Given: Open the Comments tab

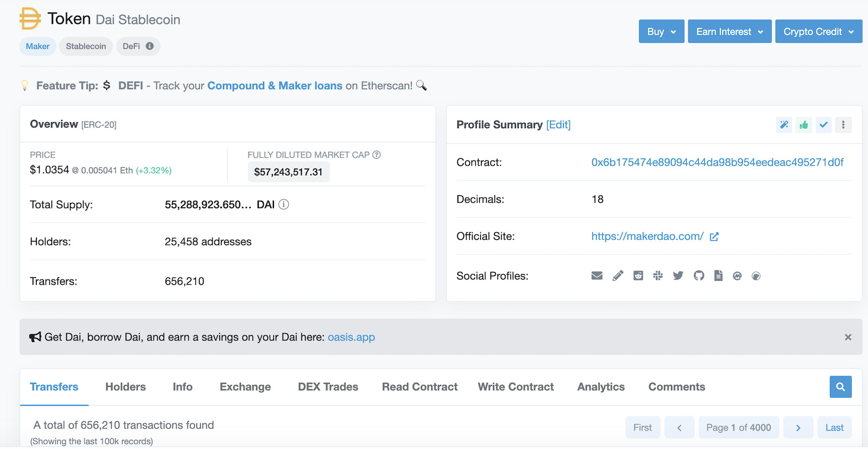Looking at the screenshot, I should coord(677,387).
